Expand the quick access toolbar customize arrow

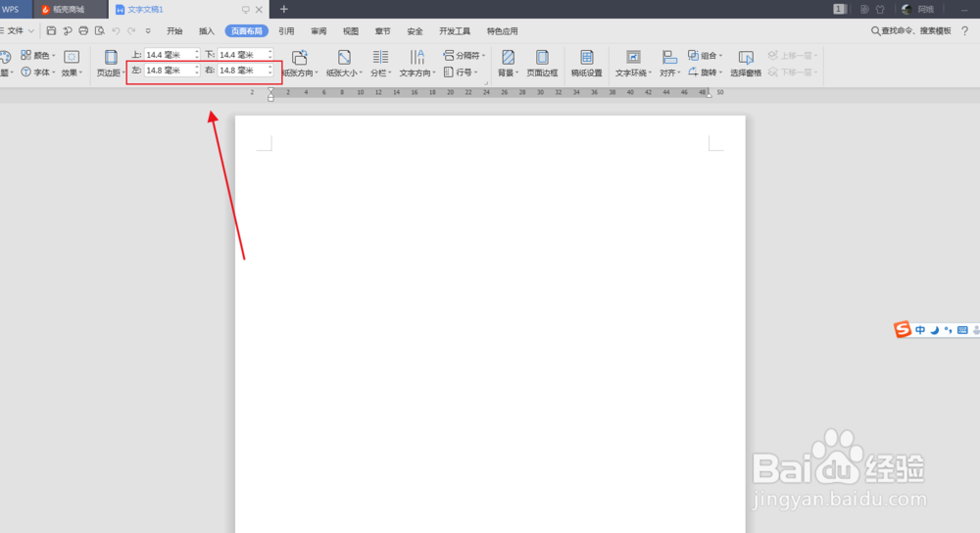click(x=148, y=30)
